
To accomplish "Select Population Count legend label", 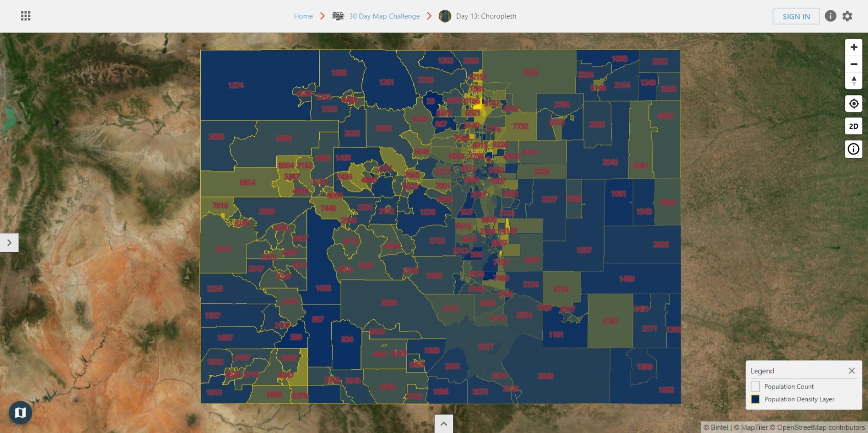I will click(x=789, y=387).
